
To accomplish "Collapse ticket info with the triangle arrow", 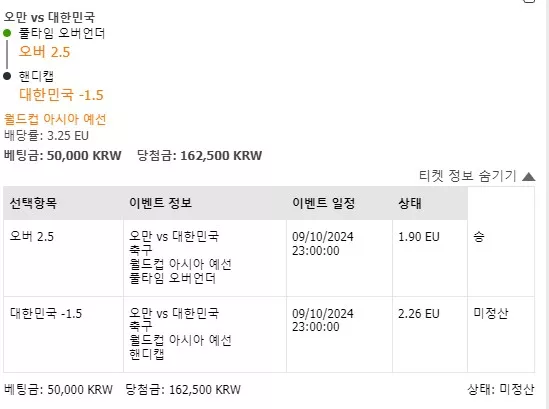I will click(x=528, y=176).
